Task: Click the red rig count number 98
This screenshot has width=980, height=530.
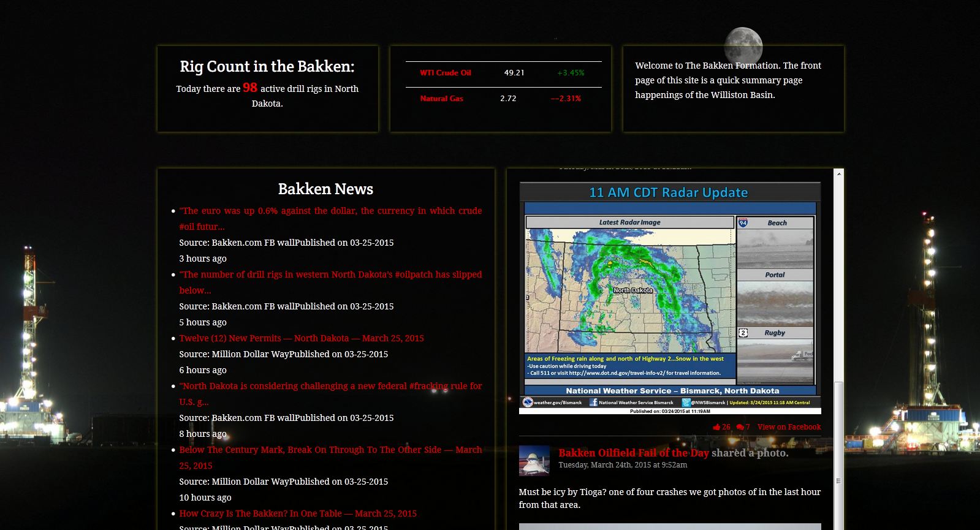Action: click(250, 88)
